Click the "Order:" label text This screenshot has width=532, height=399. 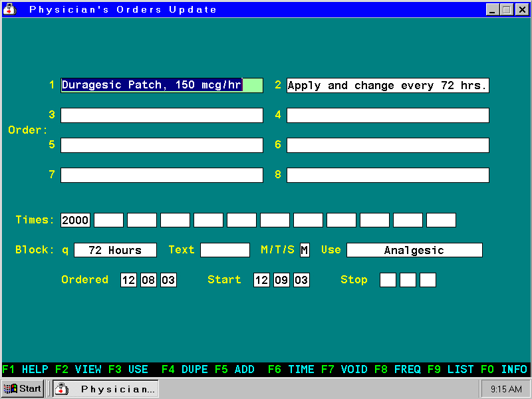[x=28, y=130]
